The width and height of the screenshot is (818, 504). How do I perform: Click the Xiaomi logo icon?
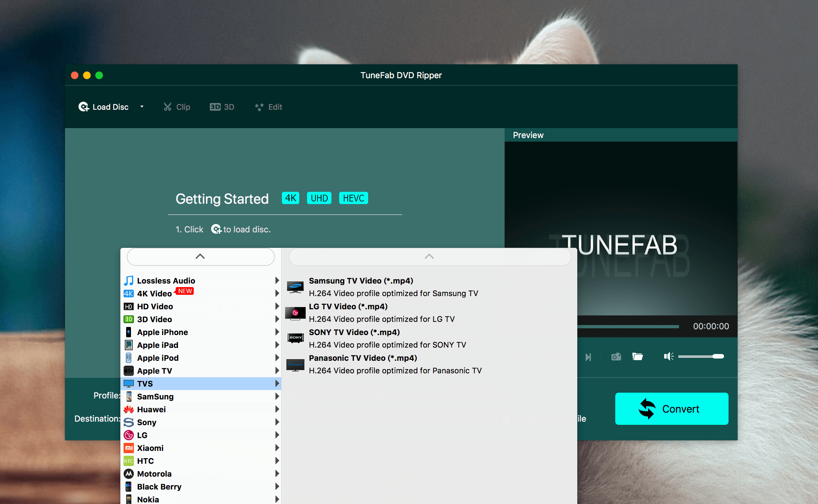[129, 448]
